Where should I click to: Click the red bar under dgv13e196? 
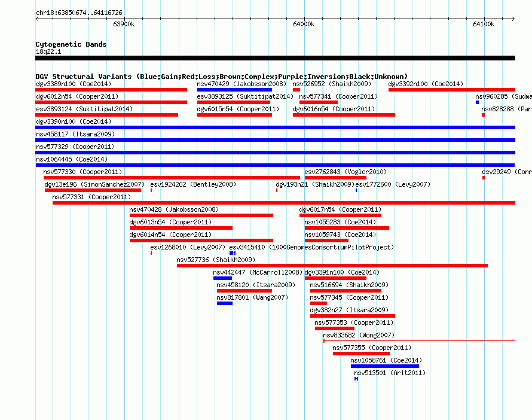tap(93, 190)
